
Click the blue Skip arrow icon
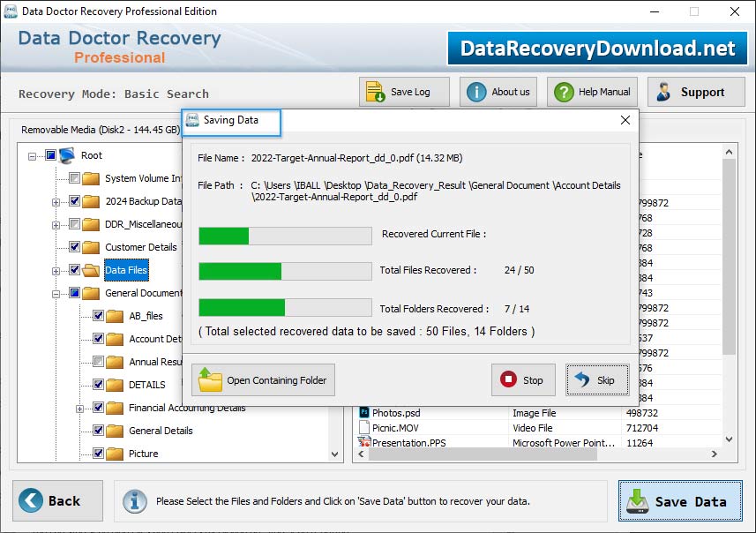coord(582,379)
